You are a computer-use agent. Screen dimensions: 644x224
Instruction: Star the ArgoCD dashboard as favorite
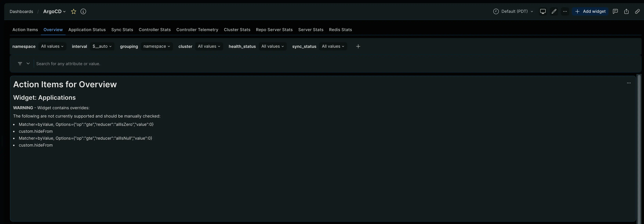73,12
